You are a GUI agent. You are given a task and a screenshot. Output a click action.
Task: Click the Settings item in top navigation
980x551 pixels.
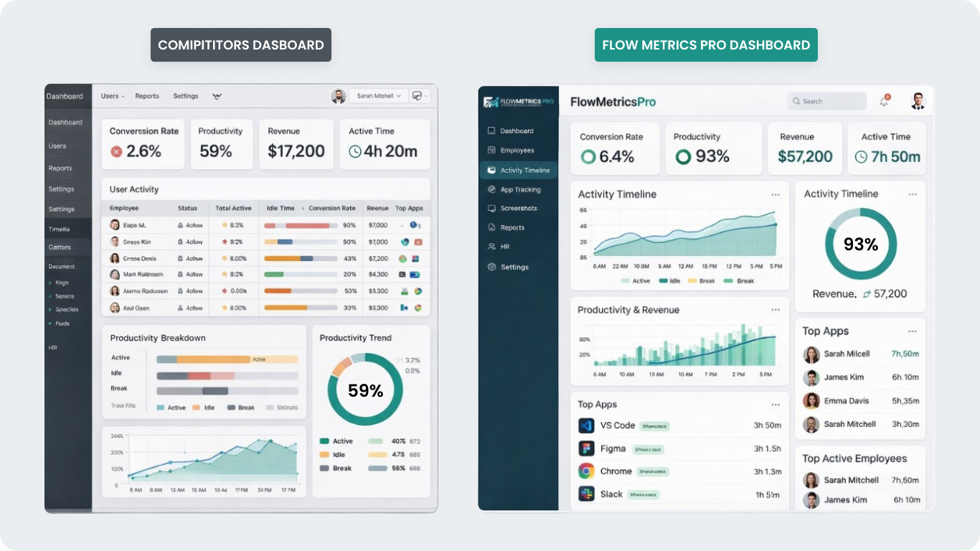tap(186, 96)
